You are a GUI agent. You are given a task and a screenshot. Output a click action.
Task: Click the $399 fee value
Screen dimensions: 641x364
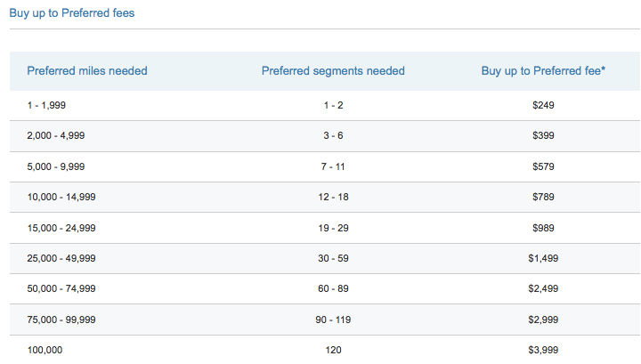click(543, 135)
